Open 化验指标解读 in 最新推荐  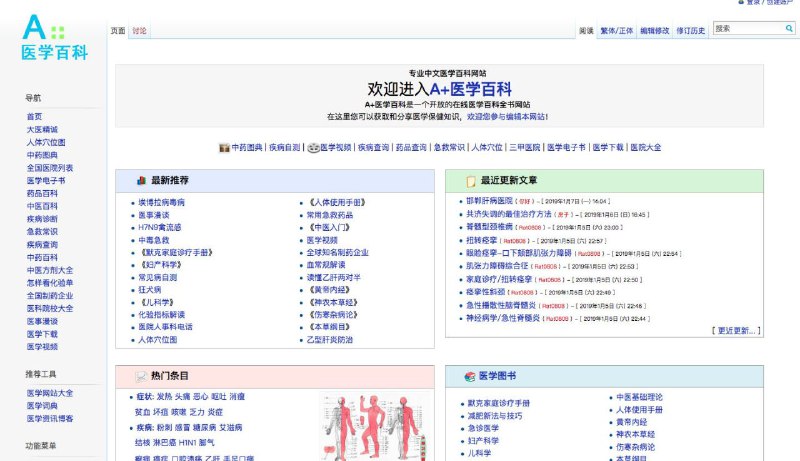pos(161,315)
